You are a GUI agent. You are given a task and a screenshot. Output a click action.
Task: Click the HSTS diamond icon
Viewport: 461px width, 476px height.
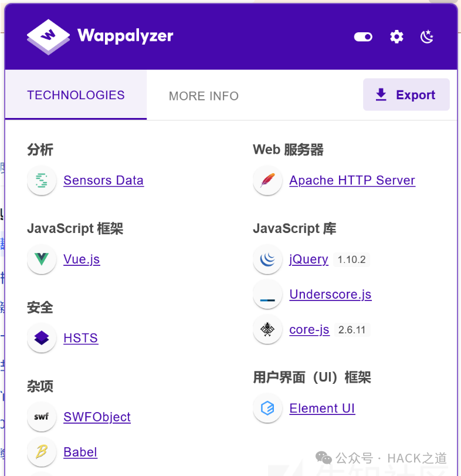coord(42,338)
